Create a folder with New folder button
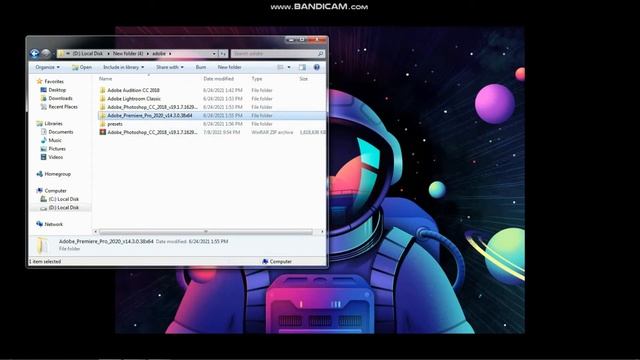Viewport: 640px width, 360px height. [229, 67]
